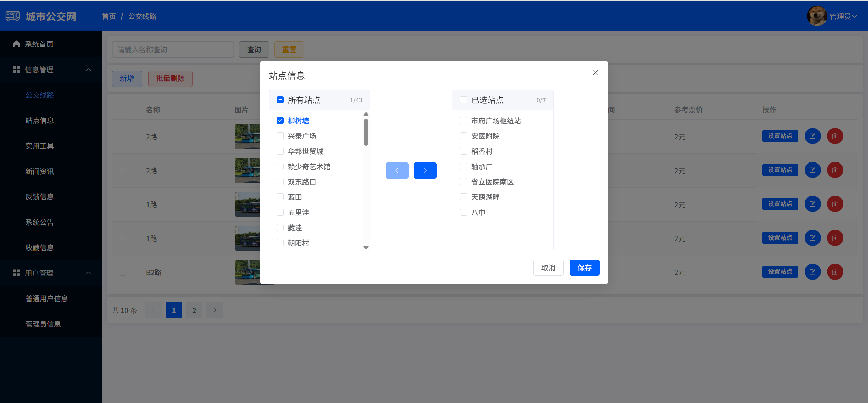868x403 pixels.
Task: Click the red delete icon for B2路 row
Action: (x=835, y=272)
